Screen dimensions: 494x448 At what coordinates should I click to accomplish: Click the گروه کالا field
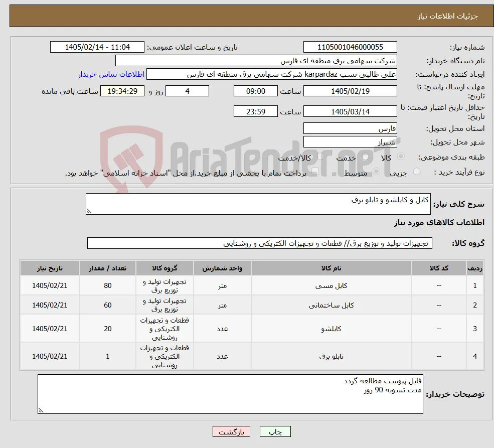(260, 243)
